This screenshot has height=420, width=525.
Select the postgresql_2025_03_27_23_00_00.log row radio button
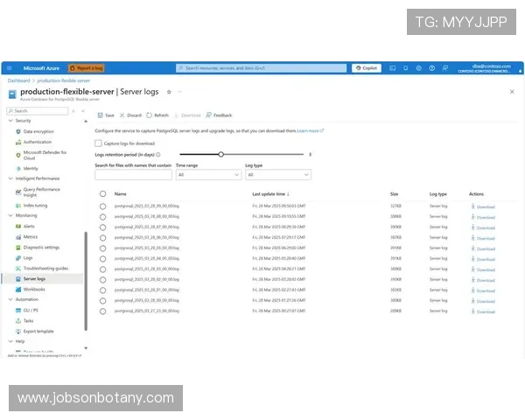click(102, 311)
